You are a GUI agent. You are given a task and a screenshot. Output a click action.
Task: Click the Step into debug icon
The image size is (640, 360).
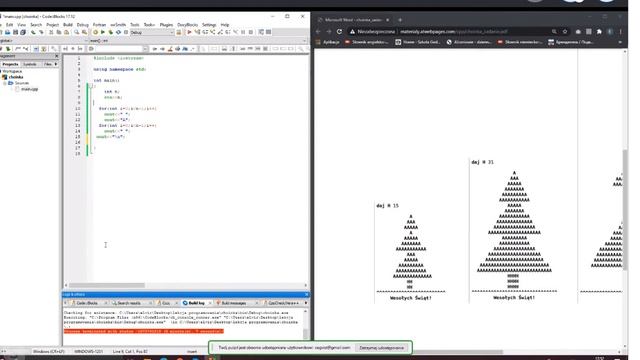(213, 32)
